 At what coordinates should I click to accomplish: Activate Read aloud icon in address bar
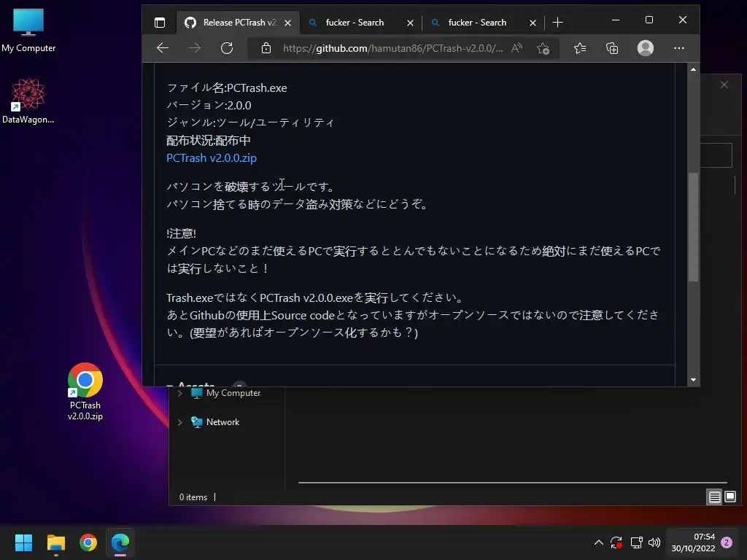[517, 48]
